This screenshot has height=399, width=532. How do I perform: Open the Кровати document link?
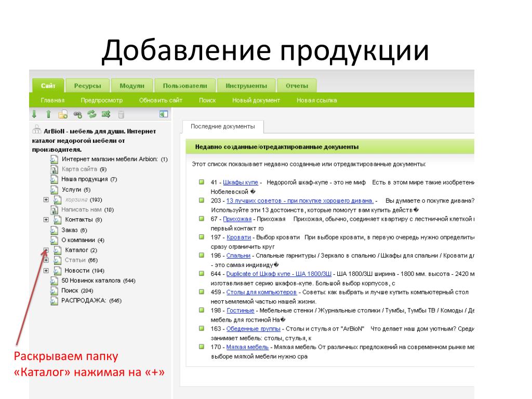coord(239,237)
